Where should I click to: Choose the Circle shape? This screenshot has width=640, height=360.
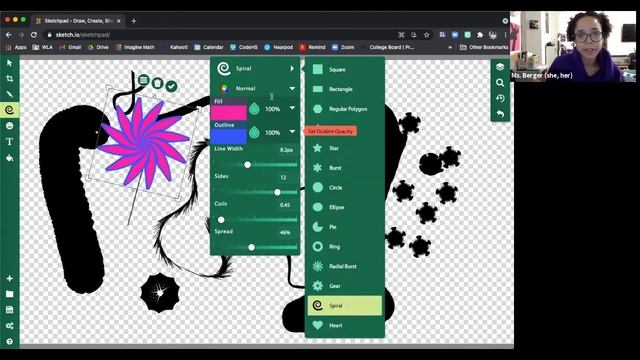[345, 187]
